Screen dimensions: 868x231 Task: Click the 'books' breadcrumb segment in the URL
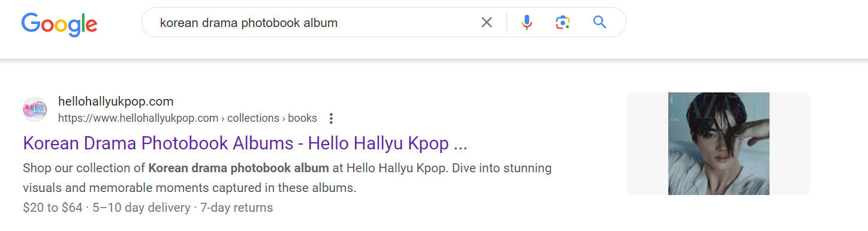click(303, 118)
